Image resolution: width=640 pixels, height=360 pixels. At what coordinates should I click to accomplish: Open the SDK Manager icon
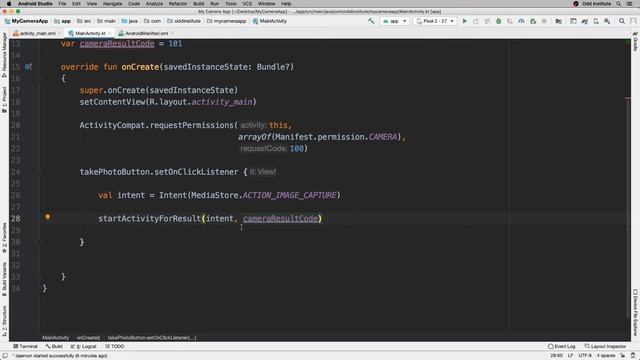coord(607,21)
